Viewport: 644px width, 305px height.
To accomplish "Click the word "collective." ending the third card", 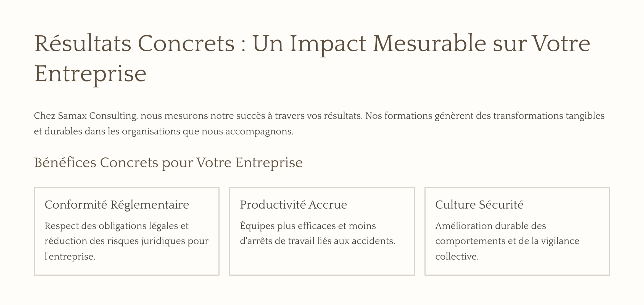I will tap(457, 257).
